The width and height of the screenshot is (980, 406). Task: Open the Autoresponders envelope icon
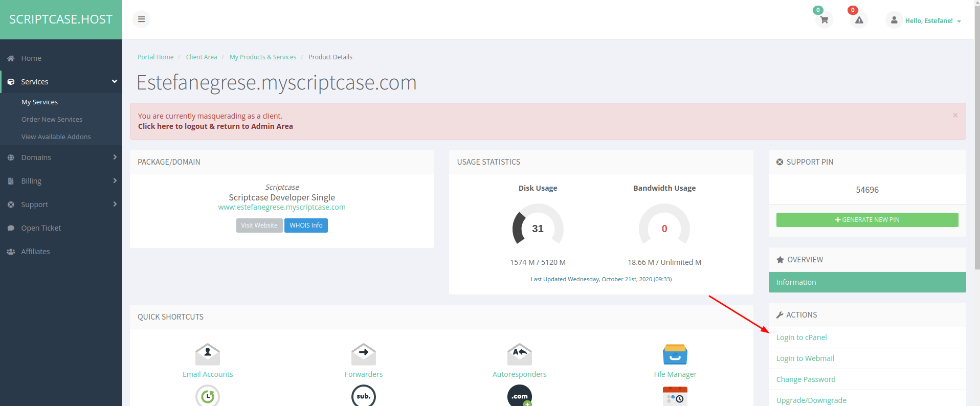tap(520, 354)
